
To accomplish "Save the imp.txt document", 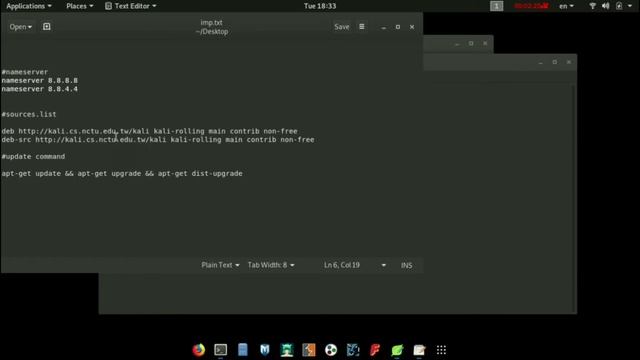I will coord(342,27).
